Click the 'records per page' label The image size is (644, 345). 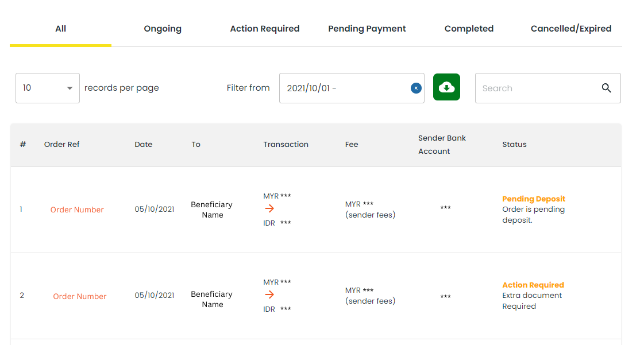tap(122, 88)
